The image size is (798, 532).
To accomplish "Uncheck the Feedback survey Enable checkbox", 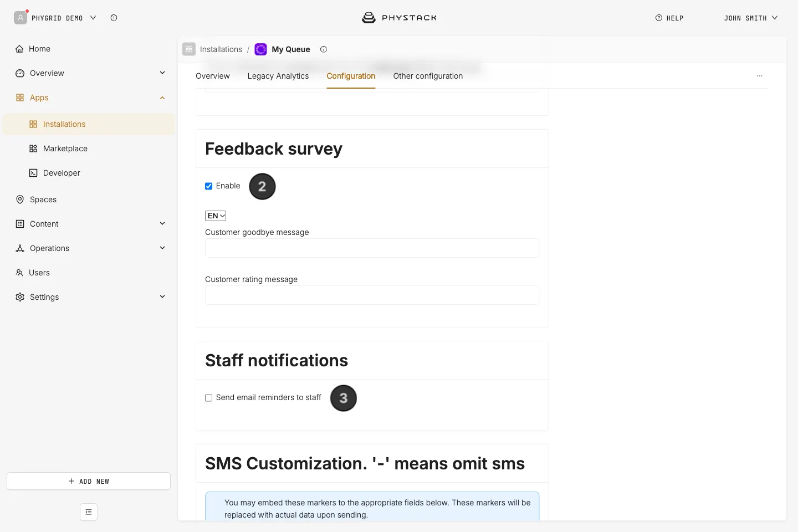I will click(x=209, y=186).
